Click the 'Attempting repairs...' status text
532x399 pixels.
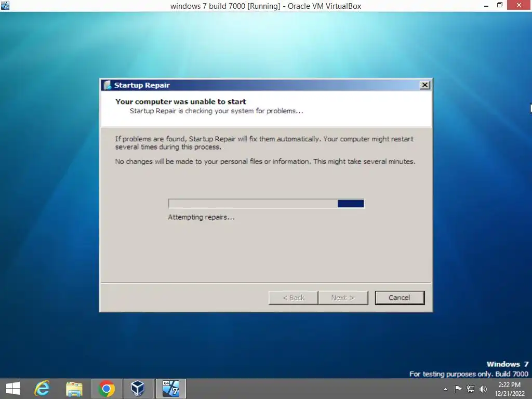click(201, 217)
